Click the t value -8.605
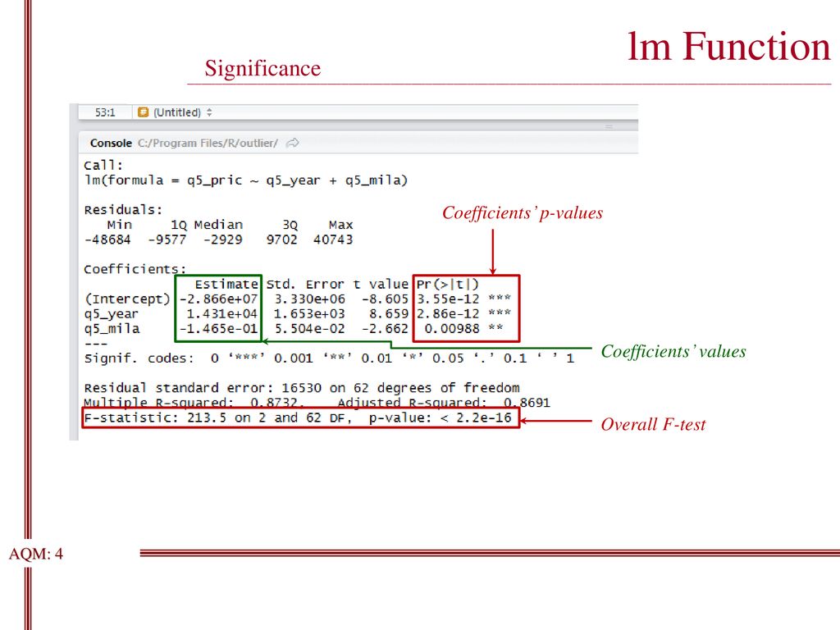The width and height of the screenshot is (840, 630). [x=385, y=299]
